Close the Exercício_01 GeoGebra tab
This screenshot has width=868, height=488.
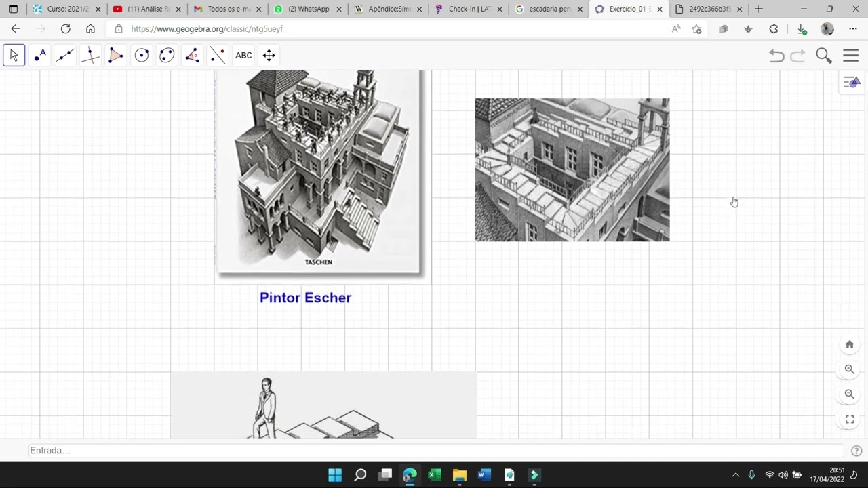[x=660, y=9]
